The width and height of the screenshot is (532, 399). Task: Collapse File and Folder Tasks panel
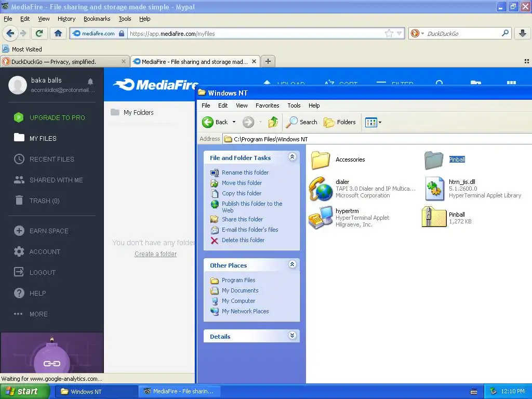click(x=292, y=157)
